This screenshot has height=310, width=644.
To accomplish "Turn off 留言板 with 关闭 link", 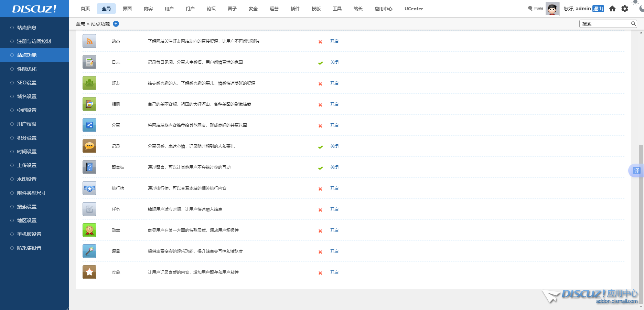I will [x=334, y=167].
